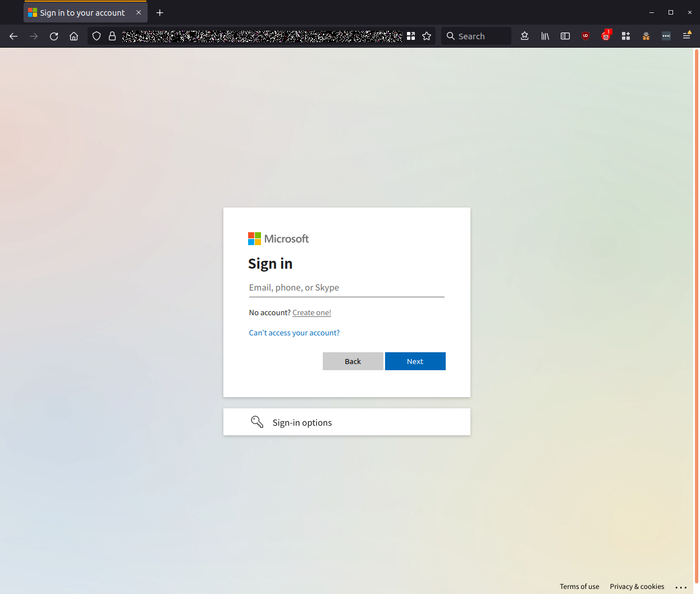Image resolution: width=700 pixels, height=594 pixels.
Task: Open the library (bookmarks history) icon
Action: (545, 35)
